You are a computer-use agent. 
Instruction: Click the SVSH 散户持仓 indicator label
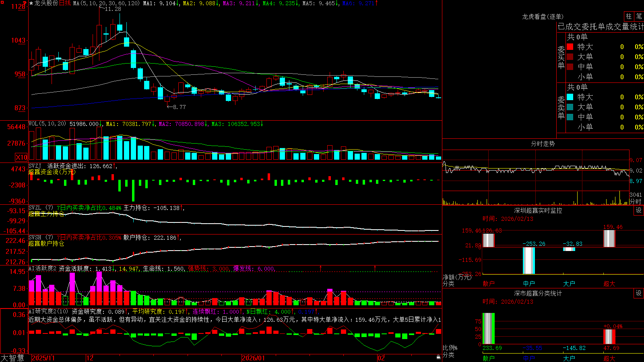[x=40, y=238]
